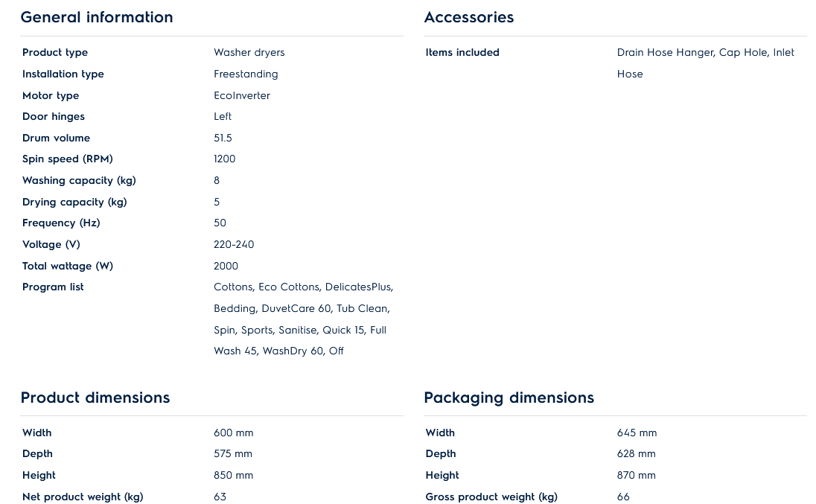Click the Gross product weight (kg) label
816x504 pixels.
pos(491,497)
